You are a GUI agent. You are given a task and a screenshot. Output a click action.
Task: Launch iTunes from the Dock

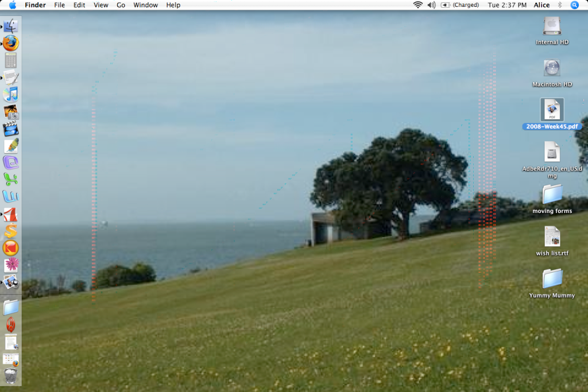11,95
